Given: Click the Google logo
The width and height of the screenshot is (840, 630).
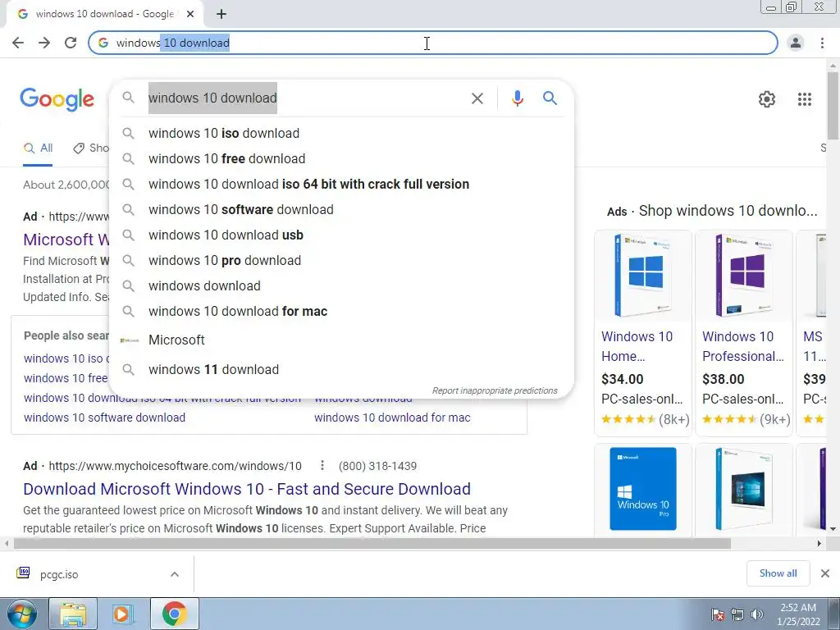Looking at the screenshot, I should click(57, 99).
